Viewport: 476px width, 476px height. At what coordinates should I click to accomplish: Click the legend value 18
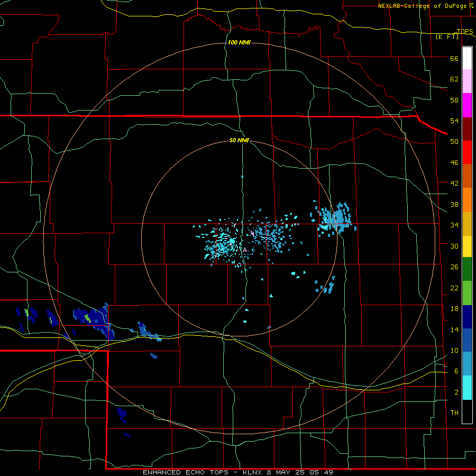454,309
